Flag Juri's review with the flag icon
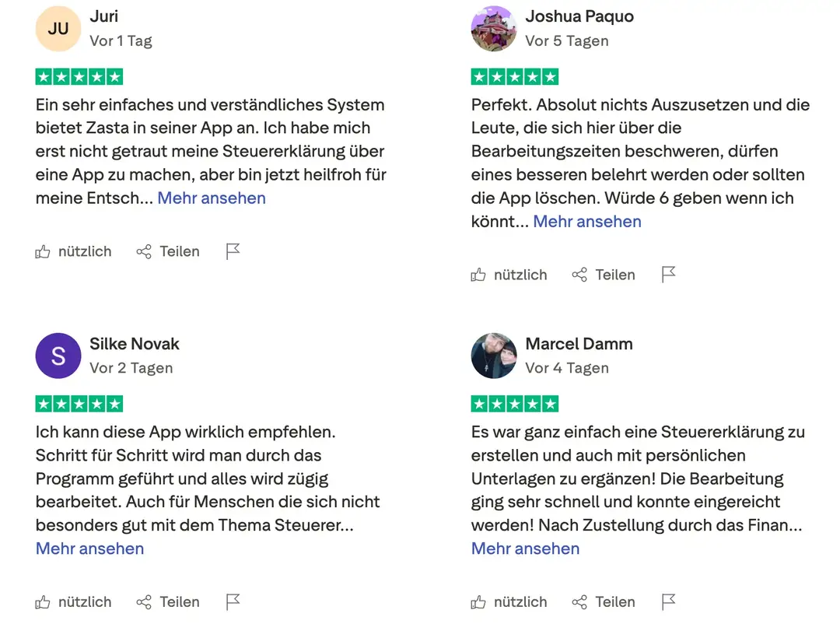Viewport: 840px width, 624px height. coord(233,251)
